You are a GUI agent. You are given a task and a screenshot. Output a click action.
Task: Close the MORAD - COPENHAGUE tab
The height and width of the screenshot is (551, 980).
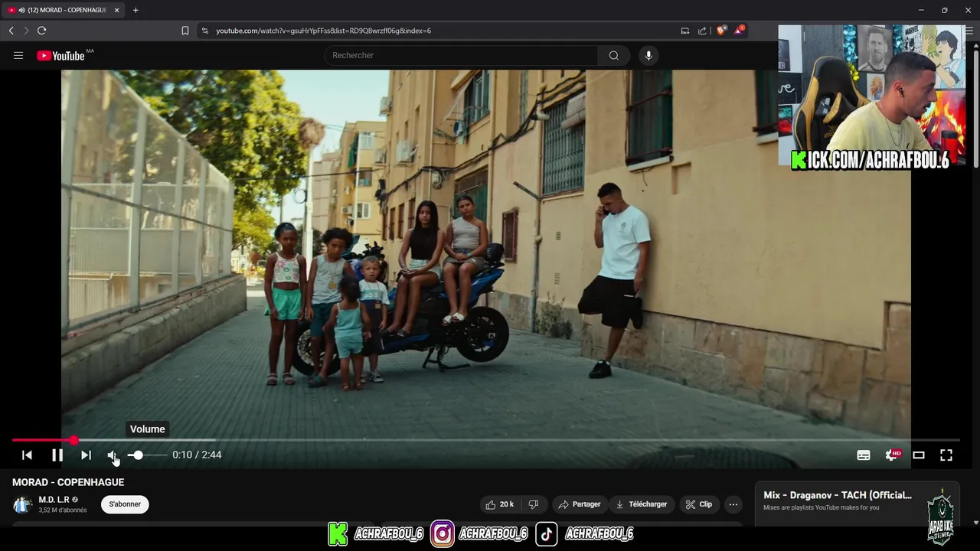coord(117,10)
